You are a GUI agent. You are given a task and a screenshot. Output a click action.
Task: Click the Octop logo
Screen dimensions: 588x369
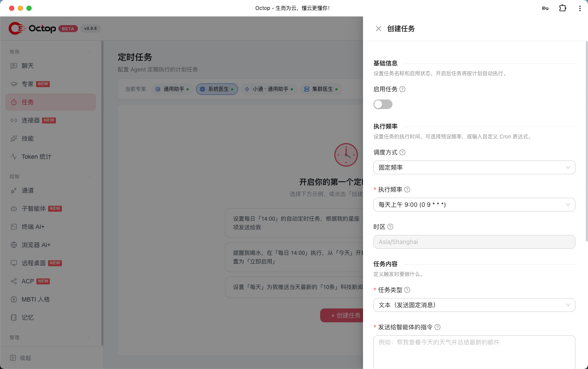[32, 29]
